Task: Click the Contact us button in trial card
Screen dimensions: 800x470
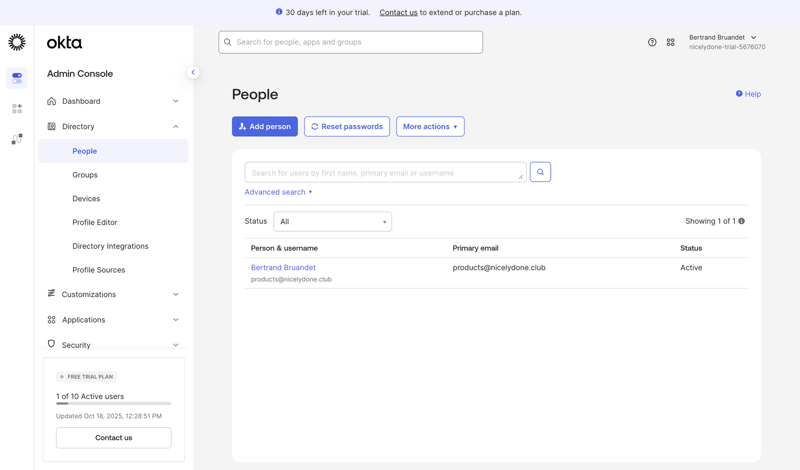Action: click(114, 438)
